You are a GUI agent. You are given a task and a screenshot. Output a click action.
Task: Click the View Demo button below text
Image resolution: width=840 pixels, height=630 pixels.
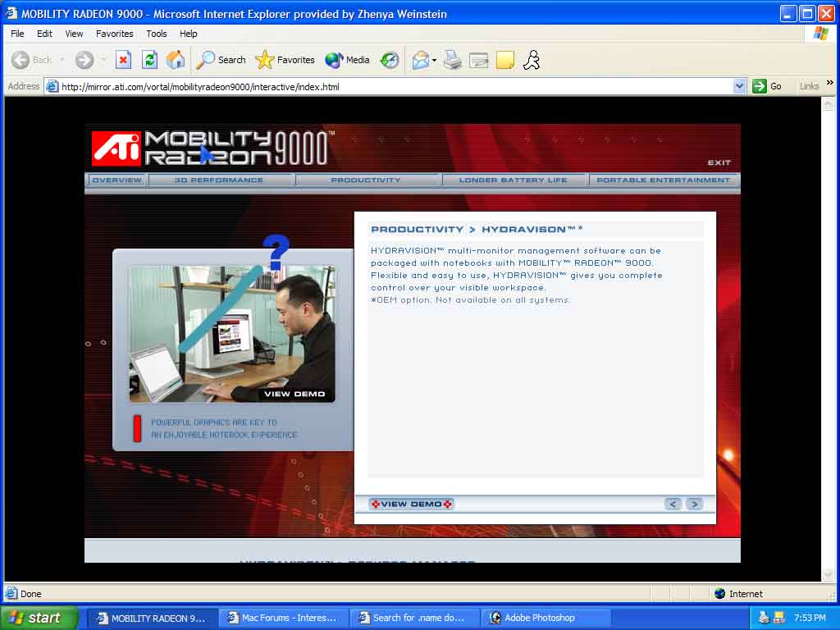pyautogui.click(x=412, y=504)
